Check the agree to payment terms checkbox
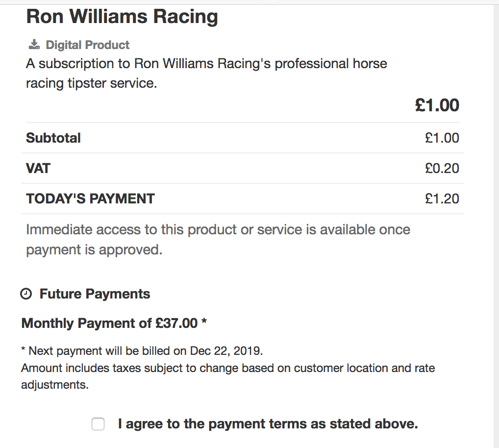499x448 pixels. click(x=98, y=424)
